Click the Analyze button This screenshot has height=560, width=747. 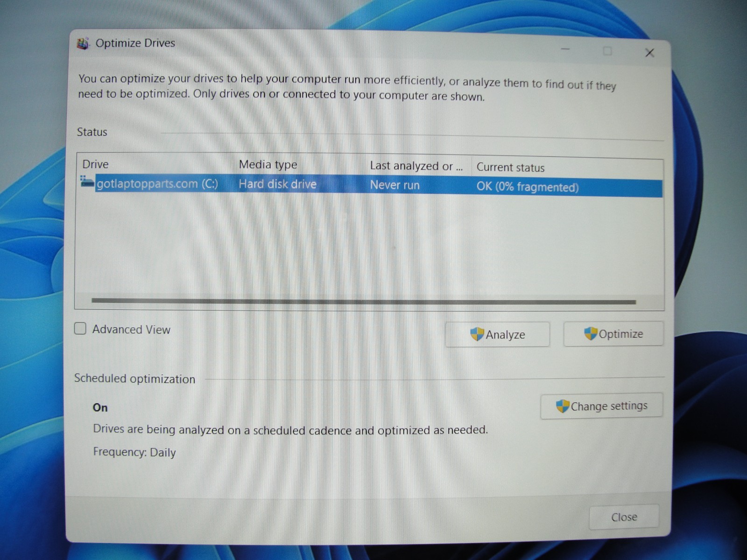point(497,334)
